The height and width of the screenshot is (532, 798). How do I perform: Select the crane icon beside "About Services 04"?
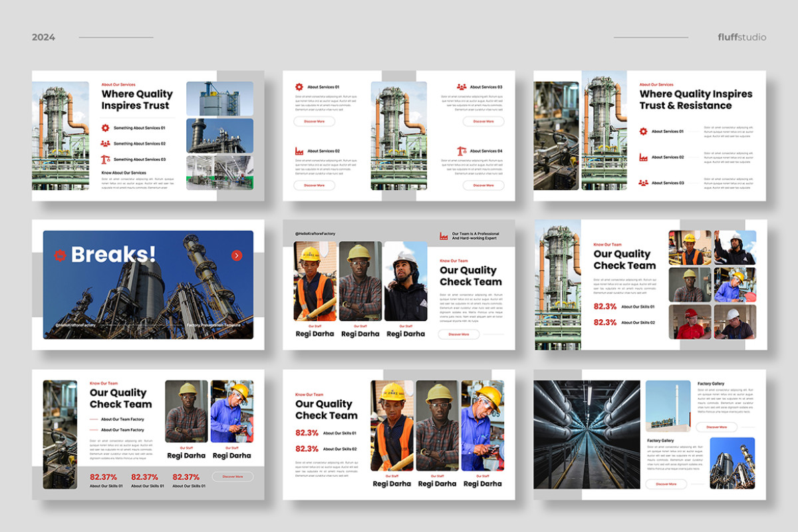[462, 151]
